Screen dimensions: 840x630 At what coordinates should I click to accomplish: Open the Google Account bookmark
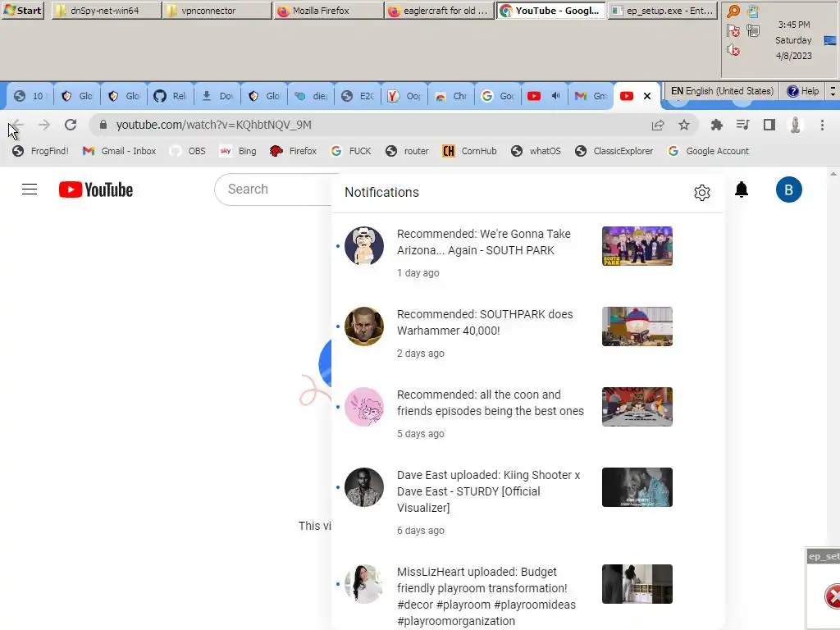[x=708, y=151]
